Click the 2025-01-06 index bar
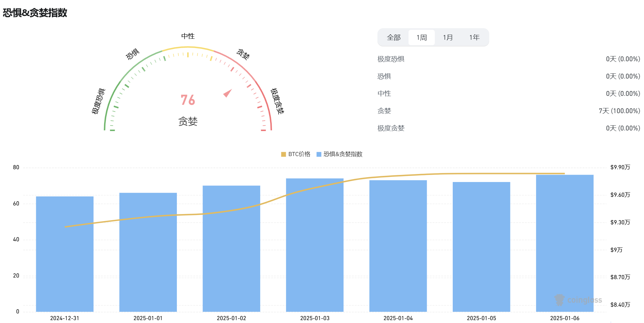Image resolution: width=644 pixels, height=323 pixels. point(565,243)
